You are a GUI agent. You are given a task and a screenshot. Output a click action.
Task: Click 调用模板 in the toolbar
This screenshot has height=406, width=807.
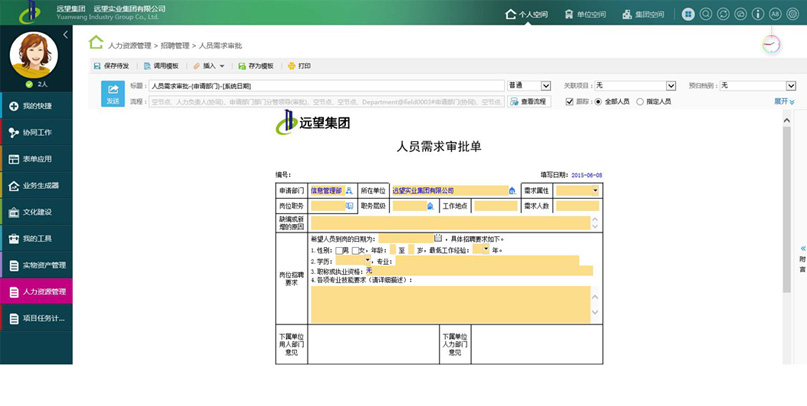(x=161, y=66)
